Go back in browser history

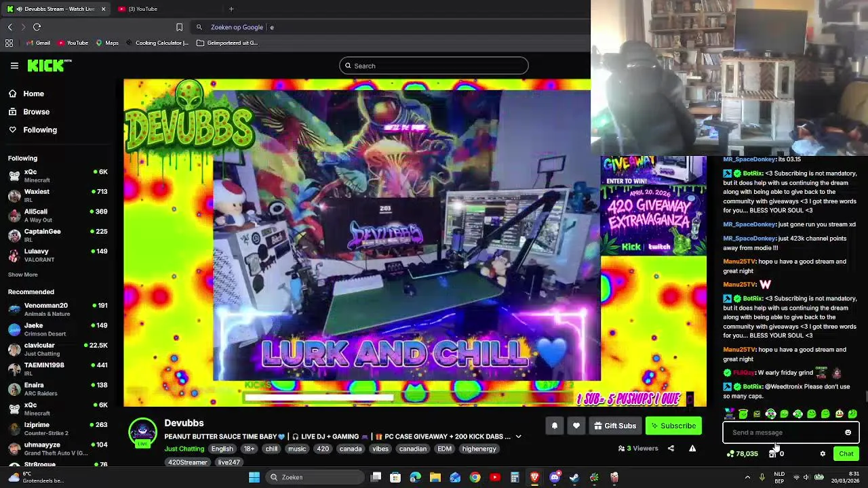coord(9,27)
